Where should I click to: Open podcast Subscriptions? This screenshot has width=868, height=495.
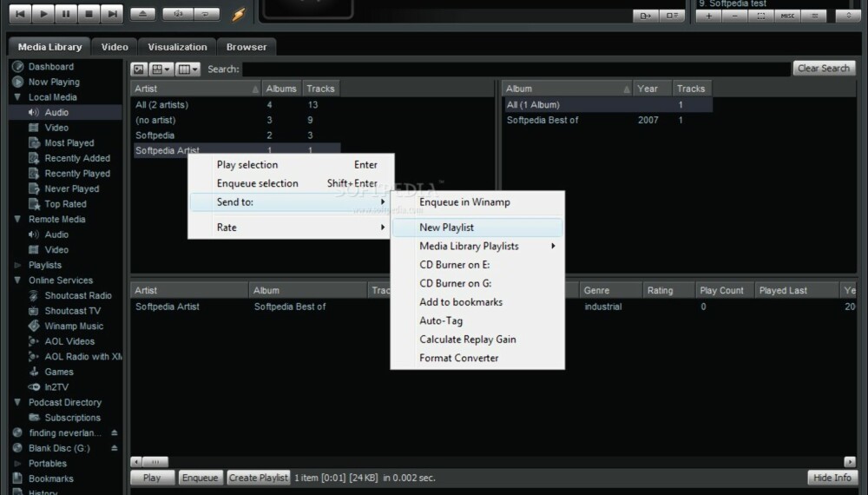(73, 418)
